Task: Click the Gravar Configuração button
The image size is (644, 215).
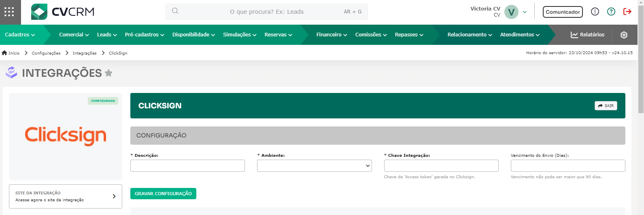Action: point(163,194)
